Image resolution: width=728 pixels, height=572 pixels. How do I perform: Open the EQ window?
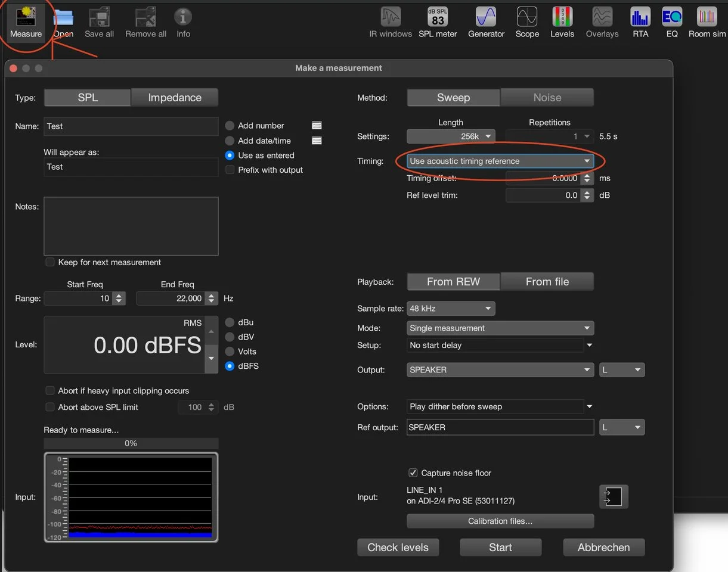672,23
